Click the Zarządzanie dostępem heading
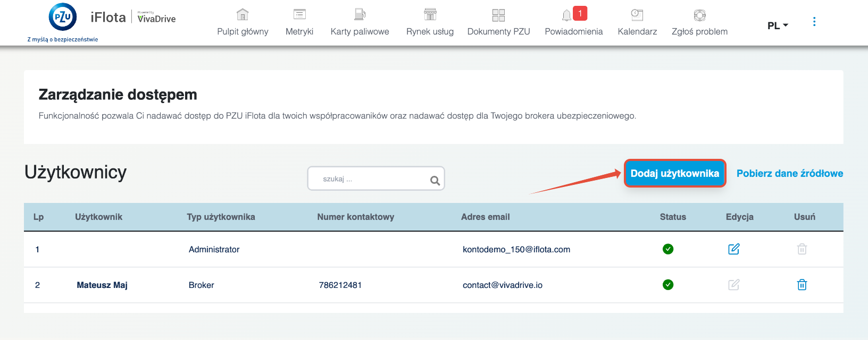The image size is (868, 340). tap(118, 95)
